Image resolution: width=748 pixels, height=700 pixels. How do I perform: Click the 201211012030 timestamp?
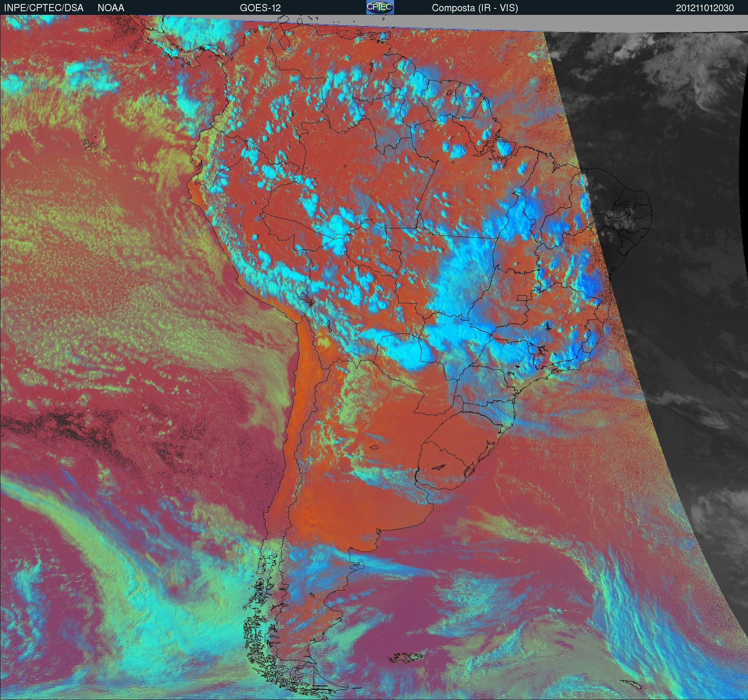click(705, 8)
